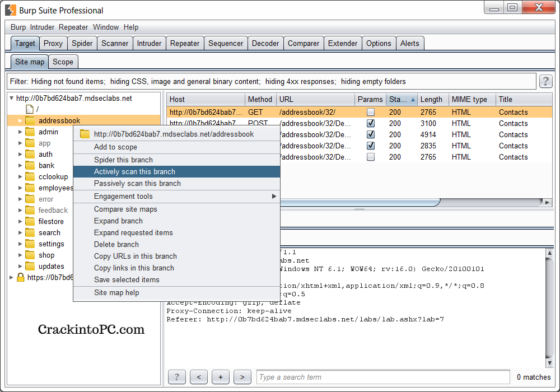Choose Passively scan this branch
Screen dimensions: 560x392
(176, 184)
